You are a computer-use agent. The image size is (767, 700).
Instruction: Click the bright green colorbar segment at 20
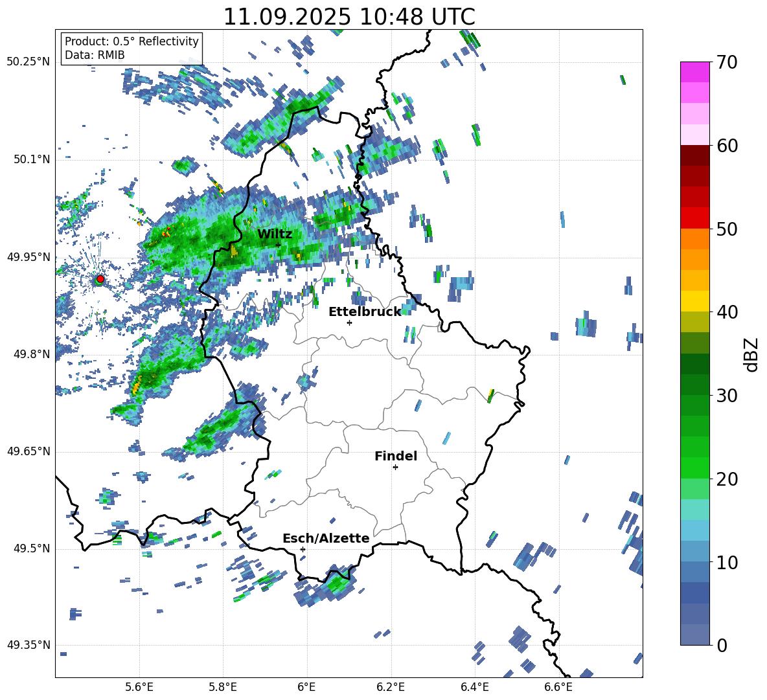(x=695, y=468)
